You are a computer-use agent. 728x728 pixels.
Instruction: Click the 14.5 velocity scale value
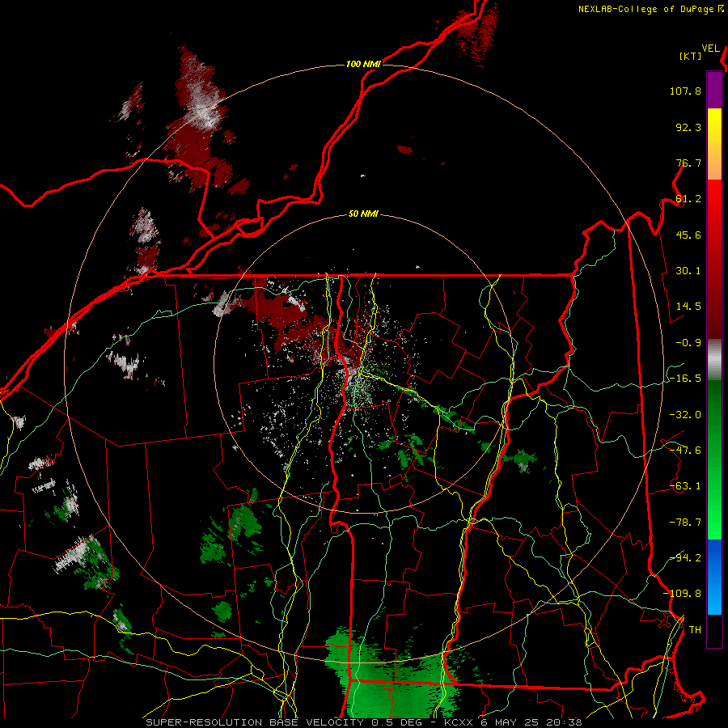tap(688, 307)
